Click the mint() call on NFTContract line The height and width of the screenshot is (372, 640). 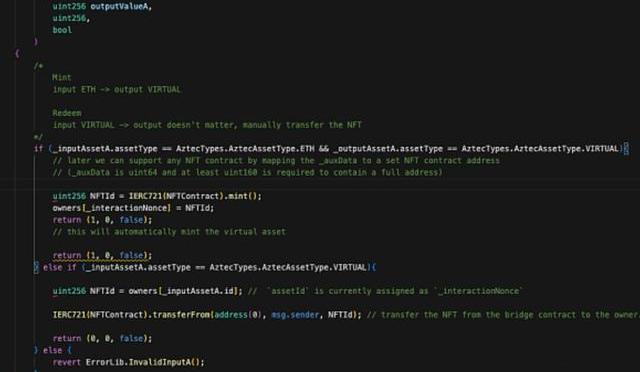click(x=242, y=196)
